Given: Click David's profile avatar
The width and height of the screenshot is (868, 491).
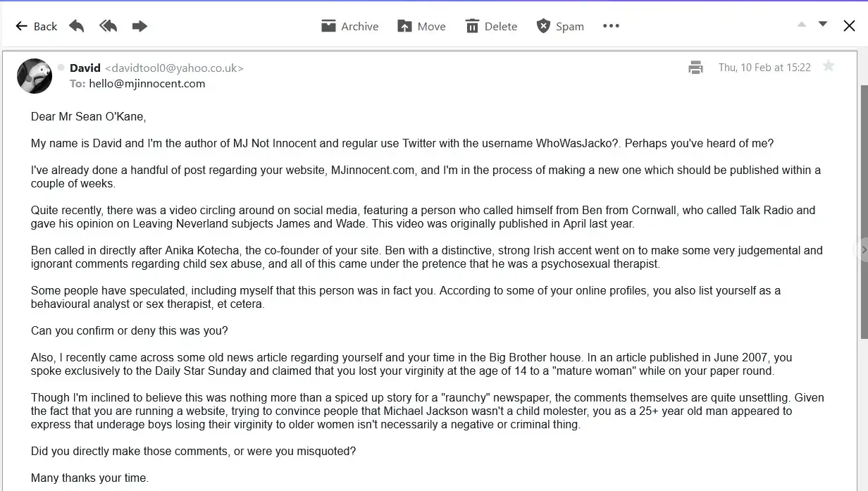Looking at the screenshot, I should pyautogui.click(x=35, y=75).
